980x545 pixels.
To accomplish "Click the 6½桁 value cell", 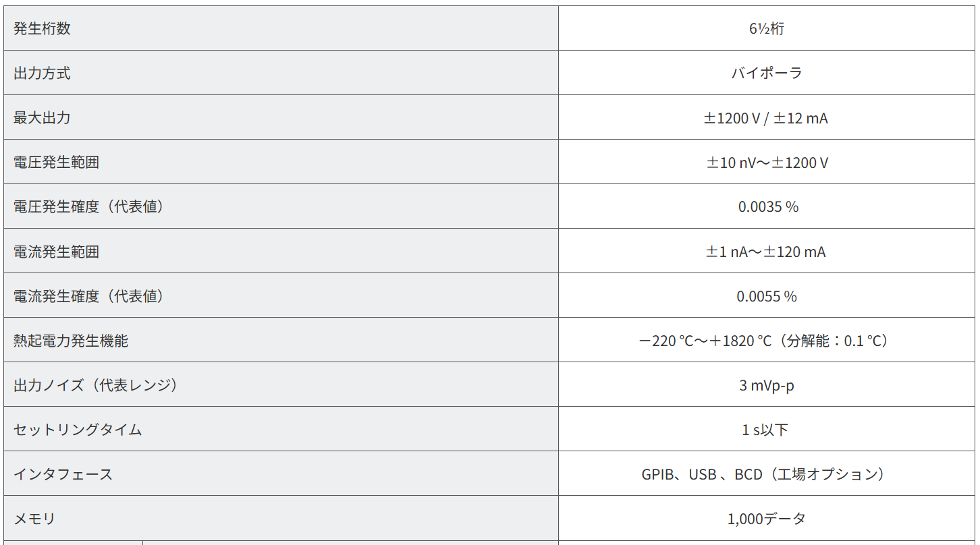I will pos(767,29).
